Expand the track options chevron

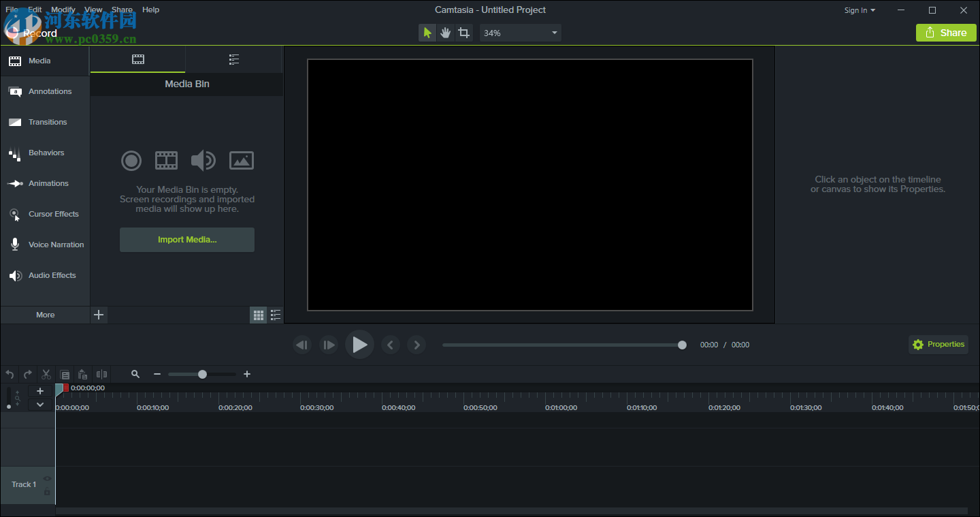[39, 404]
